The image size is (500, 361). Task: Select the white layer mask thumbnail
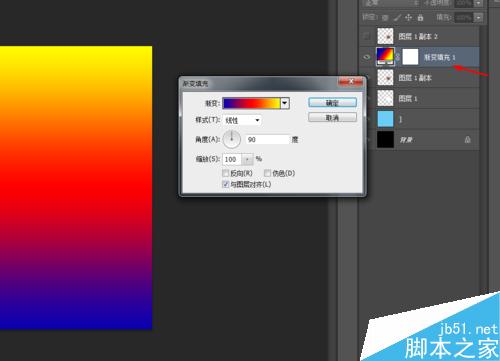coord(410,57)
